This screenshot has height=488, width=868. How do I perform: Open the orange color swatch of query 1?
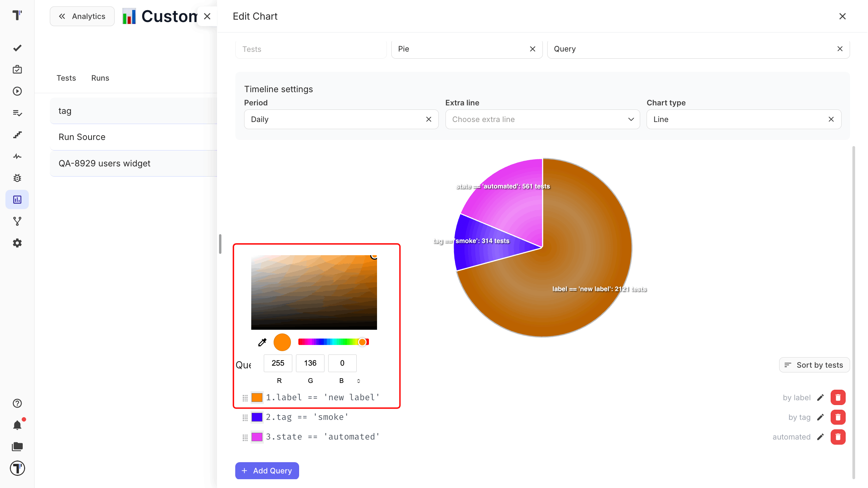tap(257, 398)
